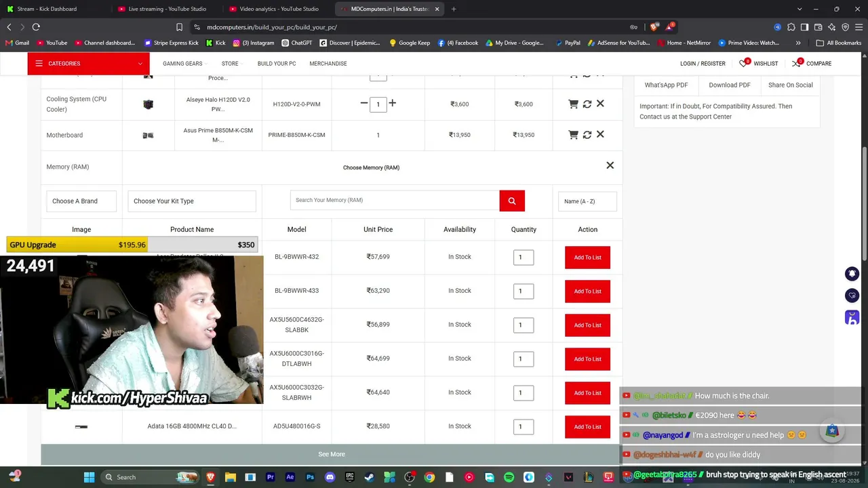Switch to Live streaming YouTube Studio tab
This screenshot has width=868, height=488.
[167, 9]
